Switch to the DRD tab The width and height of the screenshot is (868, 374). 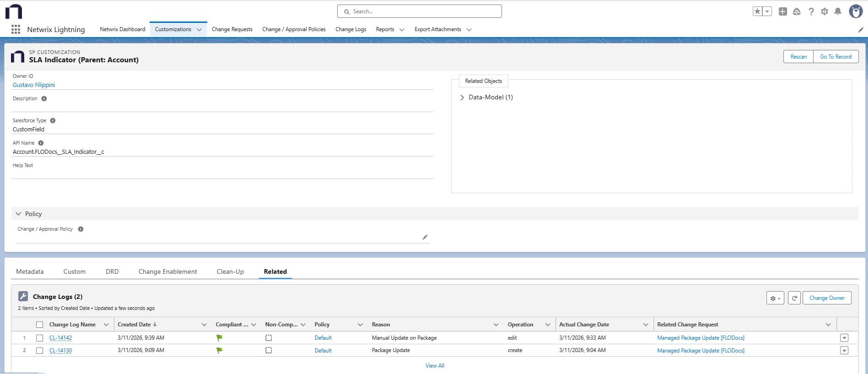click(112, 271)
